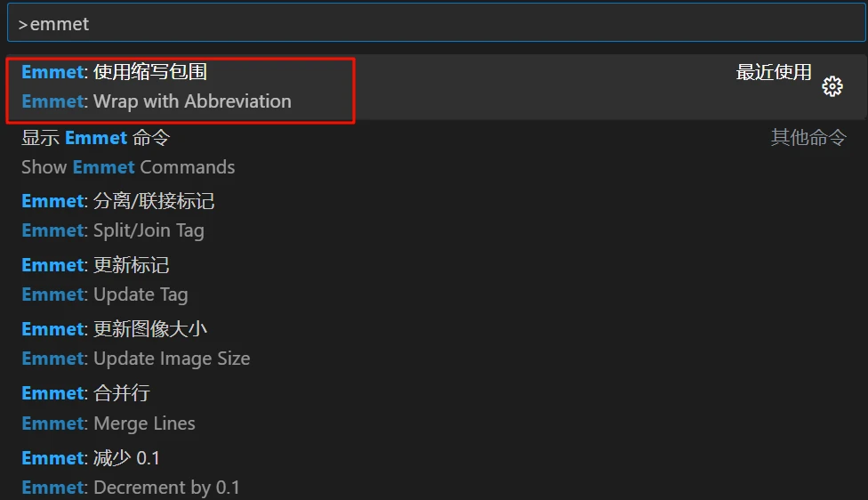Run "Emmet: 分离/联接标记" command

click(x=118, y=201)
